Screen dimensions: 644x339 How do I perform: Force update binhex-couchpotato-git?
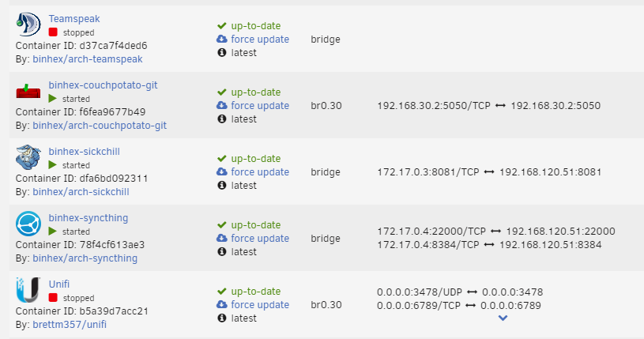coord(260,106)
